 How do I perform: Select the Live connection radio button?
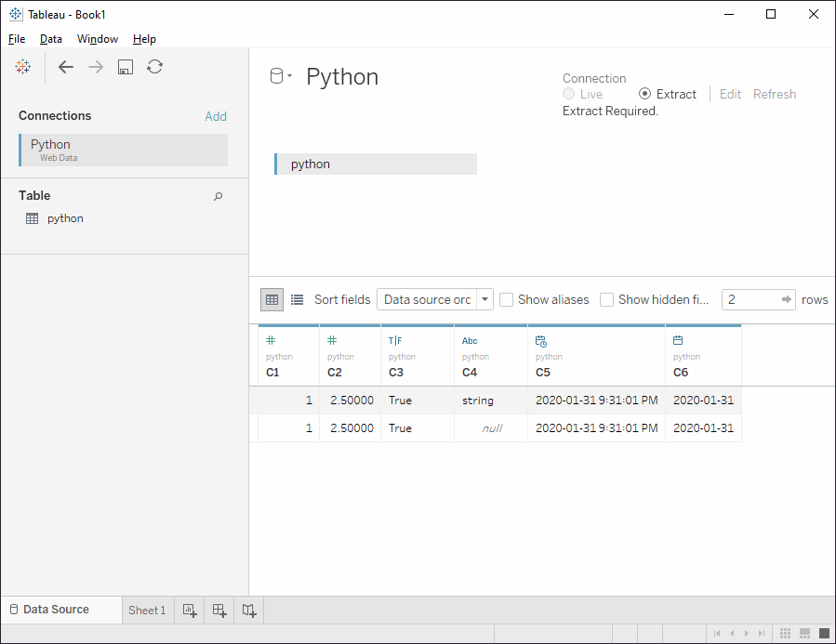[569, 94]
